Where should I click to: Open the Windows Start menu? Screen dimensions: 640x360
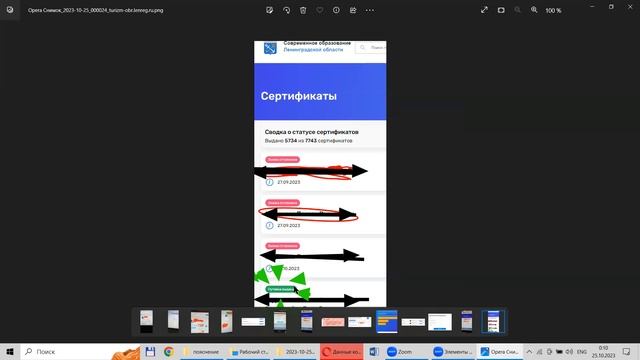10,351
